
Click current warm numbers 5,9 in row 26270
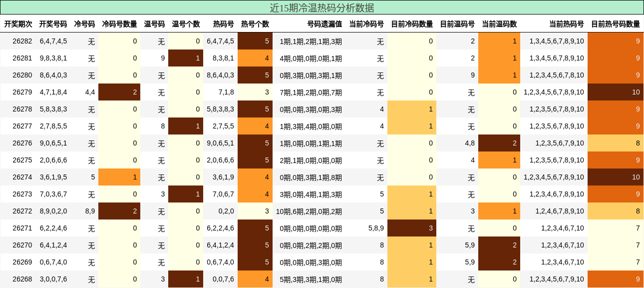[x=470, y=245]
